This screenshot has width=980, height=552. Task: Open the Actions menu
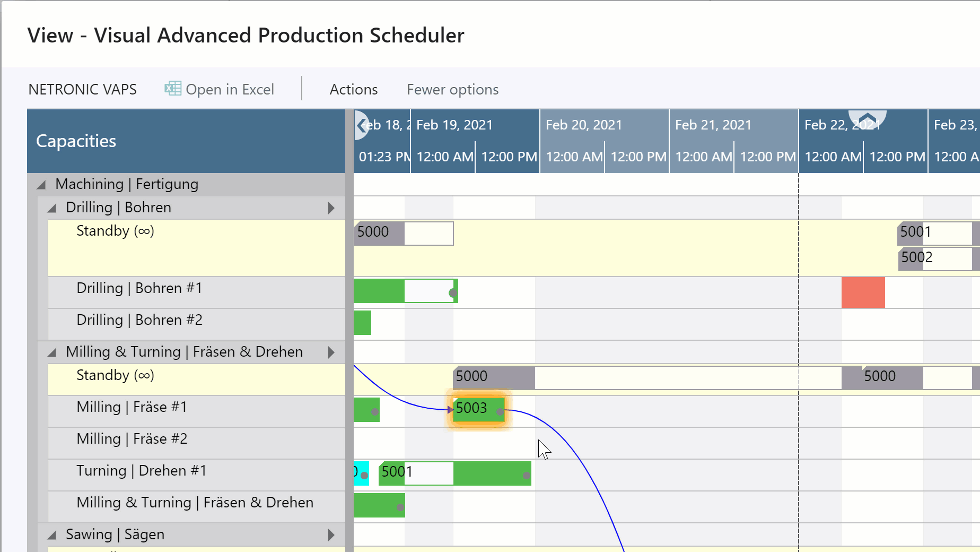(x=353, y=89)
